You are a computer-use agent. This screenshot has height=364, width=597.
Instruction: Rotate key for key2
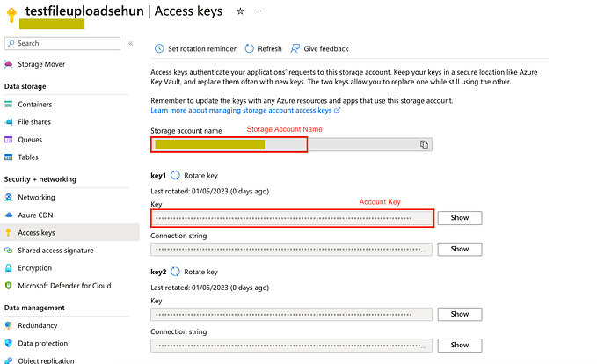200,273
